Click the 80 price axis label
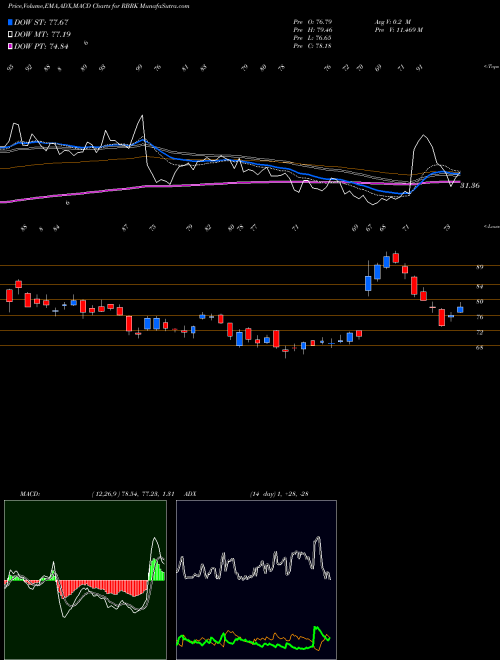500x660 pixels. (x=479, y=302)
